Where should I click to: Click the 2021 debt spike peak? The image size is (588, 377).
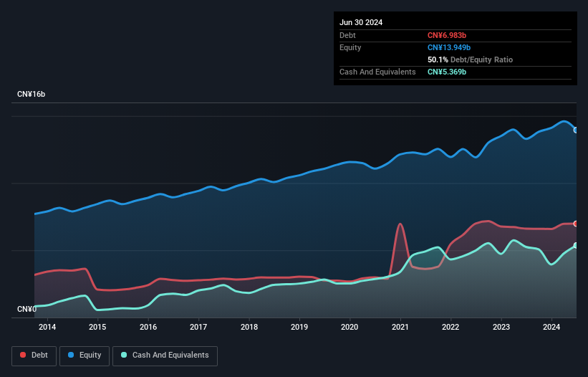[400, 224]
